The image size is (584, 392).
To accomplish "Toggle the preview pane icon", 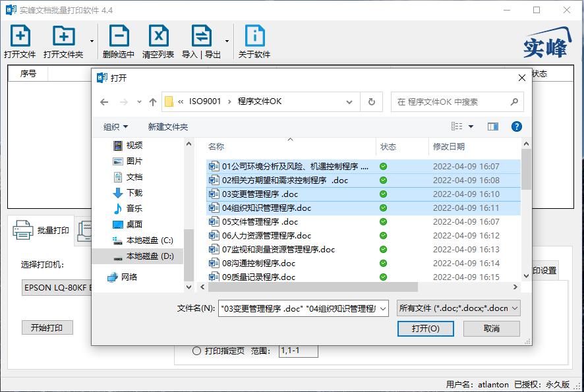I will pyautogui.click(x=493, y=127).
